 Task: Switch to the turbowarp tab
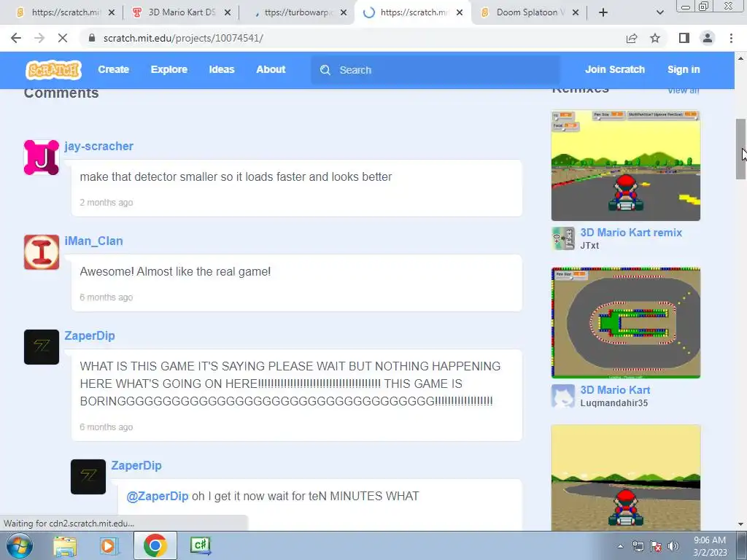[x=296, y=12]
